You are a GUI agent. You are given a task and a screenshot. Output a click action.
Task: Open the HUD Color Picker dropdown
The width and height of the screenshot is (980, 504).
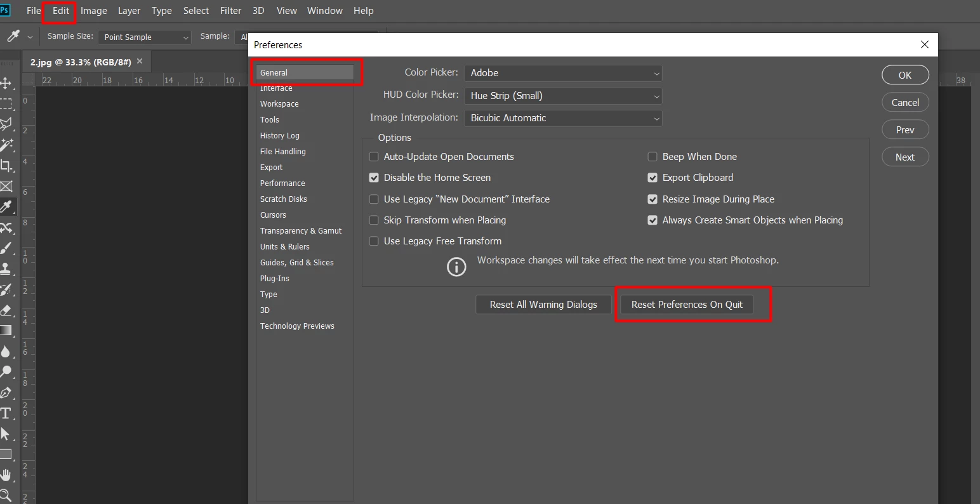tap(563, 96)
